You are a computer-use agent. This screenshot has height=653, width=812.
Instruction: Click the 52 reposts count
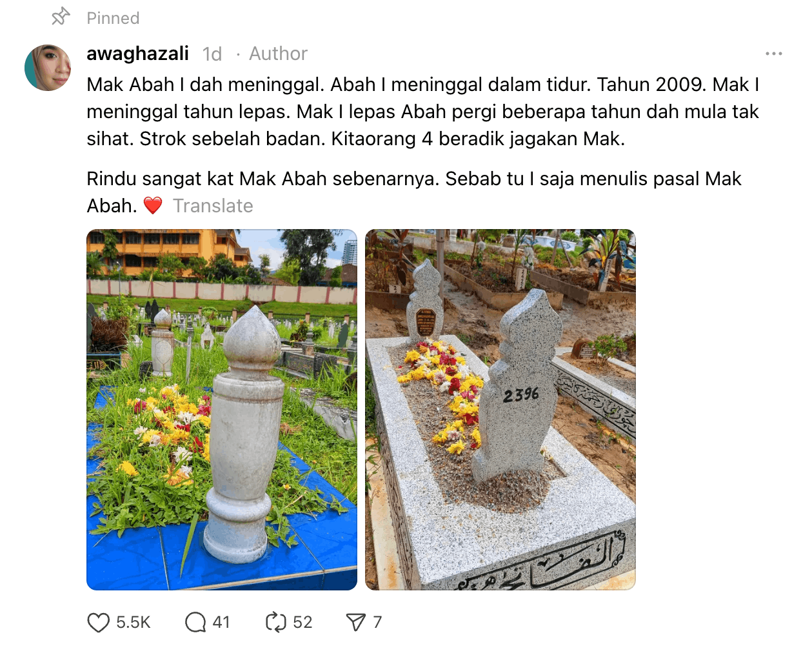(x=302, y=623)
